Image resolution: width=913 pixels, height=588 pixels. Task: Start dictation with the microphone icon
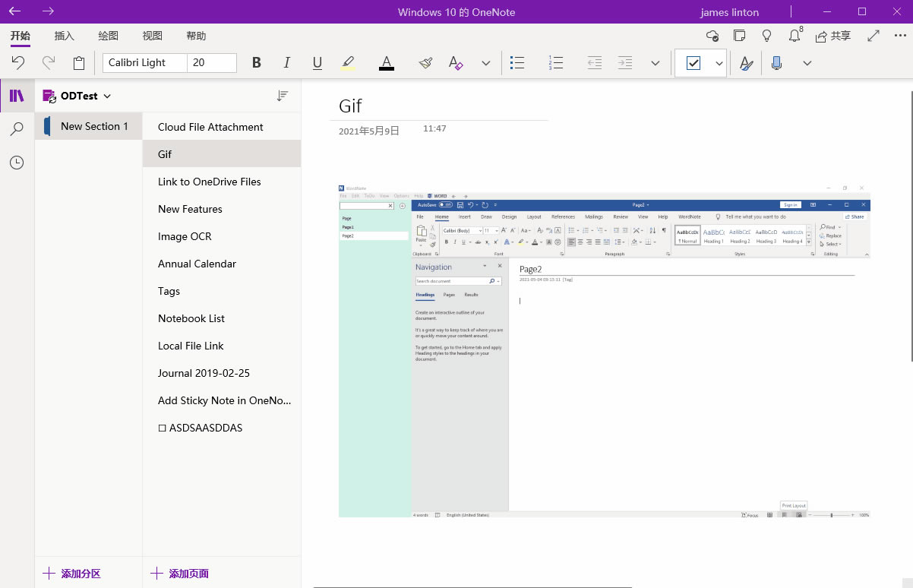[x=776, y=63]
